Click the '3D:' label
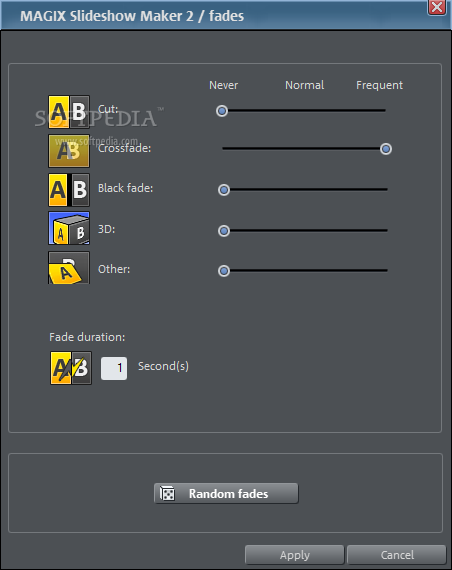 click(x=106, y=229)
